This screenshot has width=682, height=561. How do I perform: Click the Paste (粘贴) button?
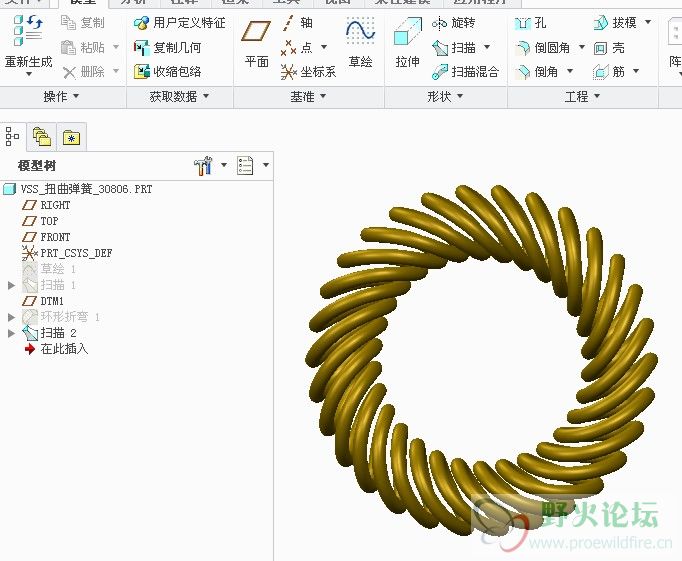coord(83,47)
